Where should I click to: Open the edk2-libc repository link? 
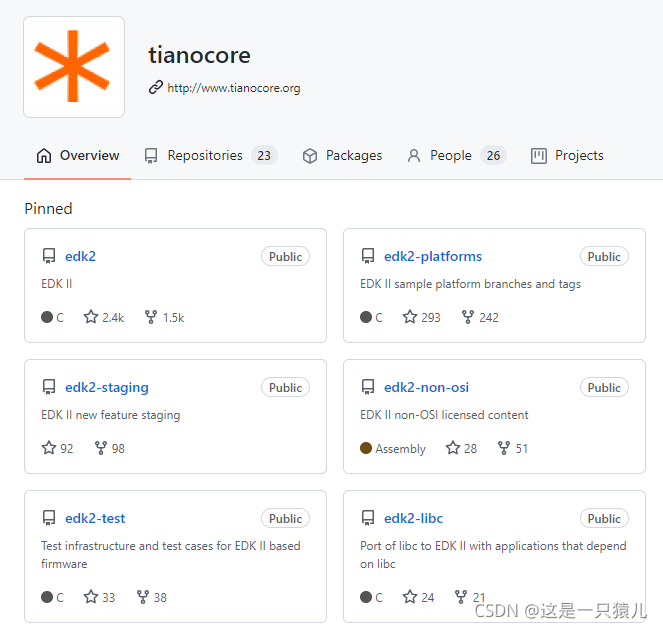point(413,518)
